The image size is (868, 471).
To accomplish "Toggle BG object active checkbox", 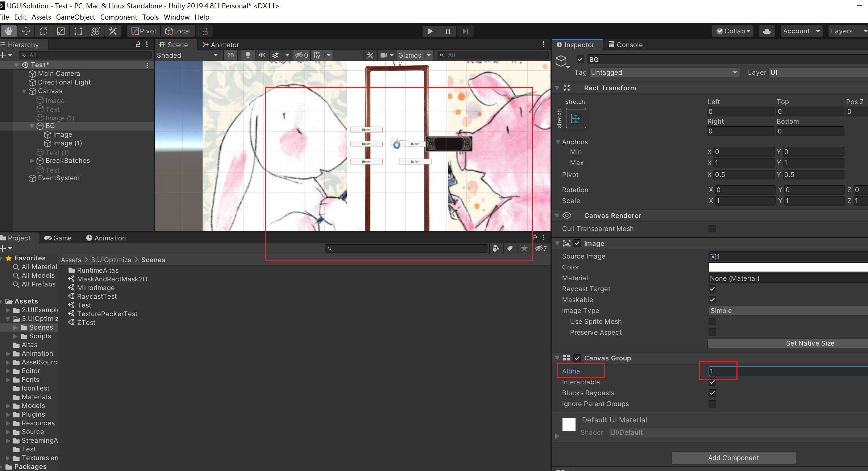I will click(x=580, y=59).
